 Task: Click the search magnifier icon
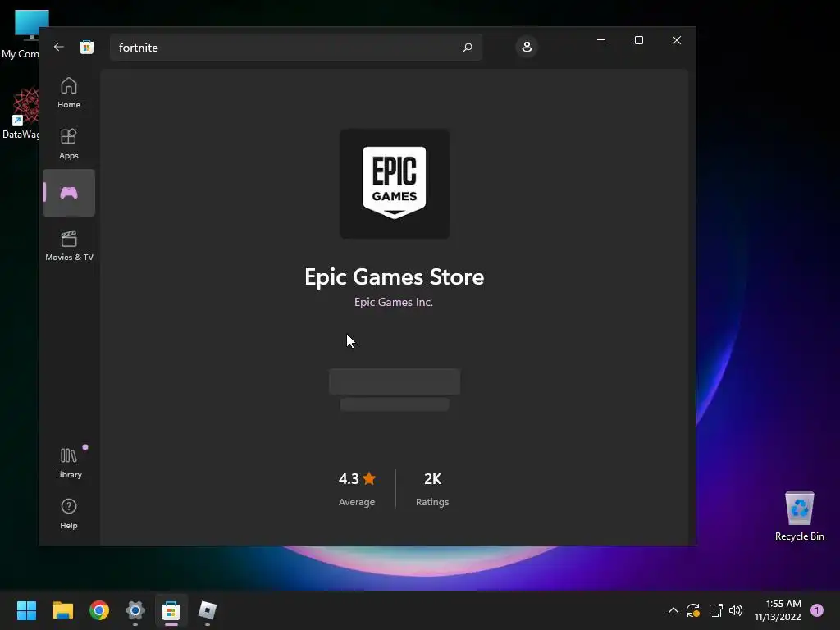click(x=467, y=48)
